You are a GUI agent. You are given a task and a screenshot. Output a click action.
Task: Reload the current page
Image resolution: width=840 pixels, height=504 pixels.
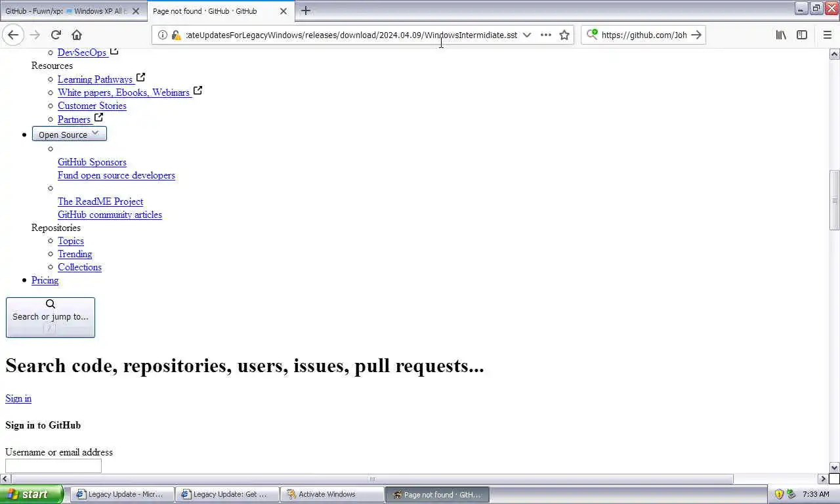point(56,35)
